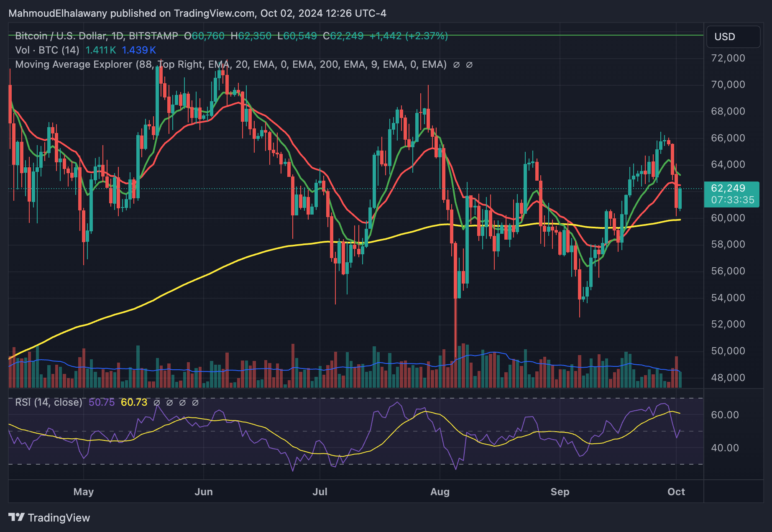Open the USD currency selector
The image size is (772, 532).
pos(733,37)
